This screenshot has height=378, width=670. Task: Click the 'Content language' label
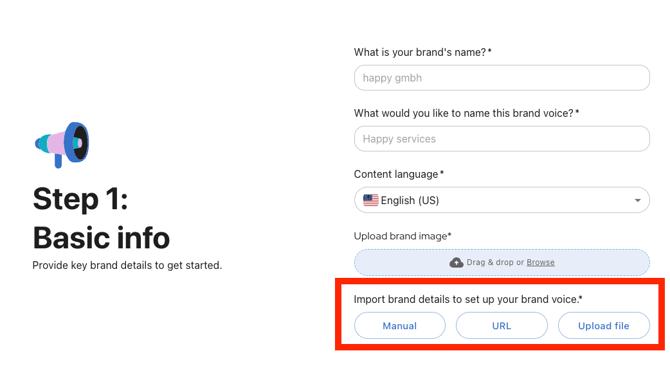pos(399,174)
